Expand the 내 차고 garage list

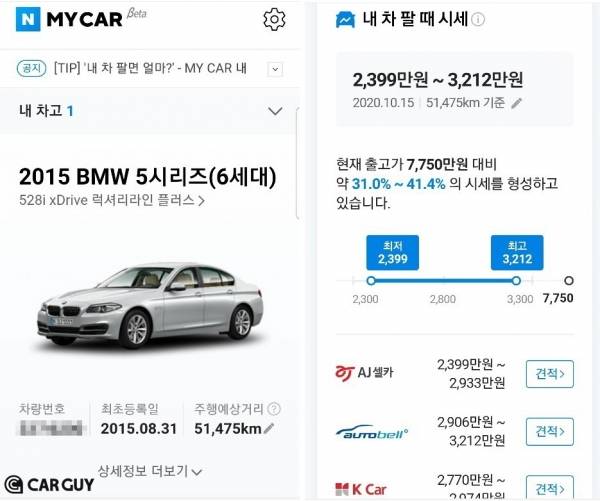[x=275, y=111]
